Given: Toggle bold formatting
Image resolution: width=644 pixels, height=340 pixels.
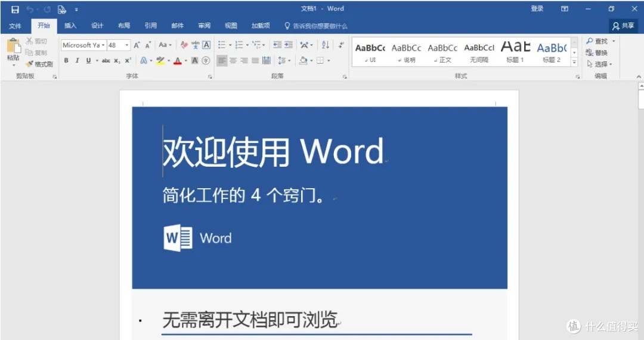Looking at the screenshot, I should tap(66, 61).
